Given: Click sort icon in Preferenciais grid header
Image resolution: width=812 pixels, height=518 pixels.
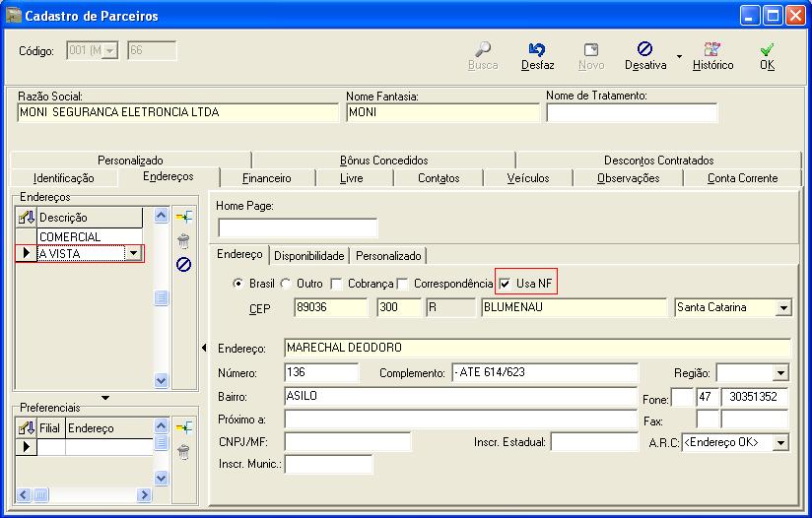Looking at the screenshot, I should click(x=26, y=428).
